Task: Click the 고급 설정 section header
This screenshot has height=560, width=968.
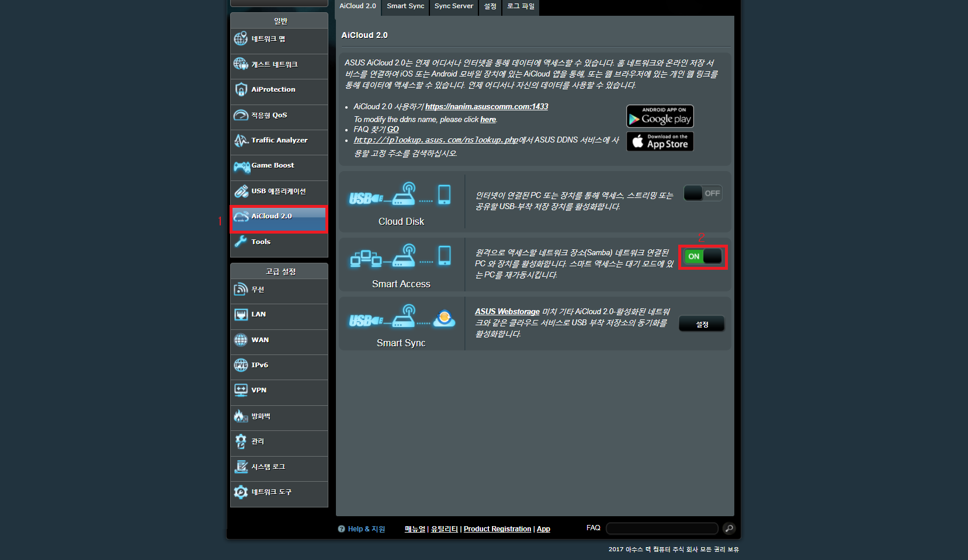Action: tap(279, 272)
